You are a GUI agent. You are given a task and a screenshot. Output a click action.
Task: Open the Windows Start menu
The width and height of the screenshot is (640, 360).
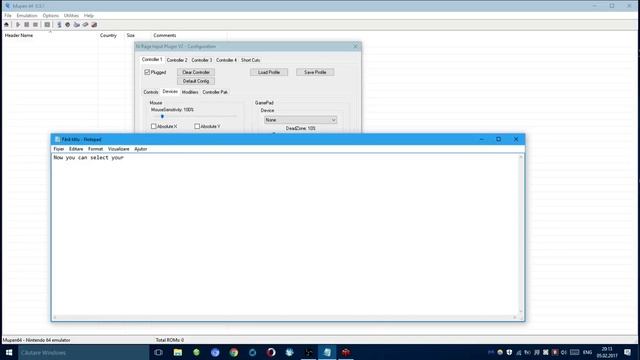click(x=9, y=352)
